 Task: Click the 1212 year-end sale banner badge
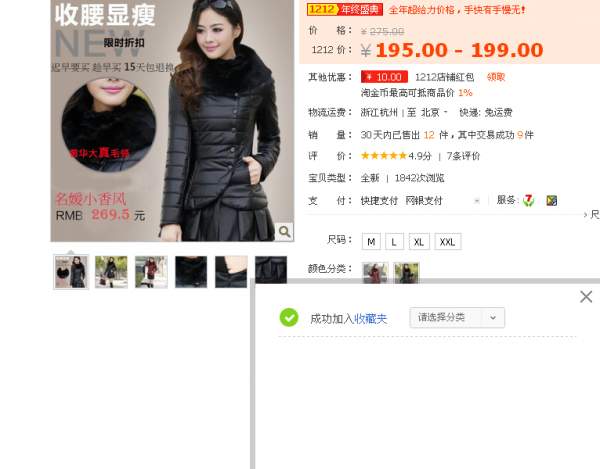[x=344, y=9]
